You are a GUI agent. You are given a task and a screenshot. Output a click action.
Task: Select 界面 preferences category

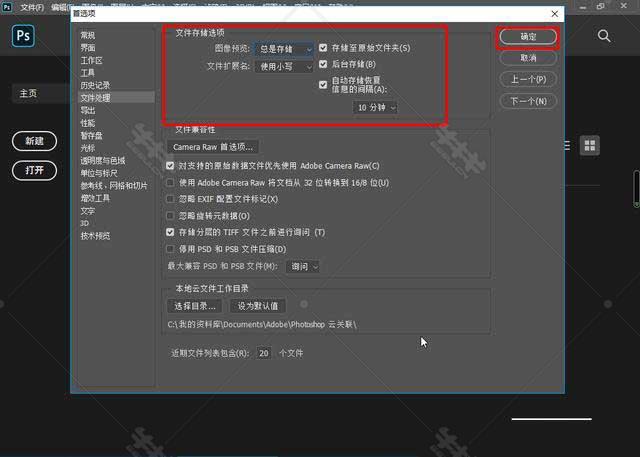(x=88, y=48)
